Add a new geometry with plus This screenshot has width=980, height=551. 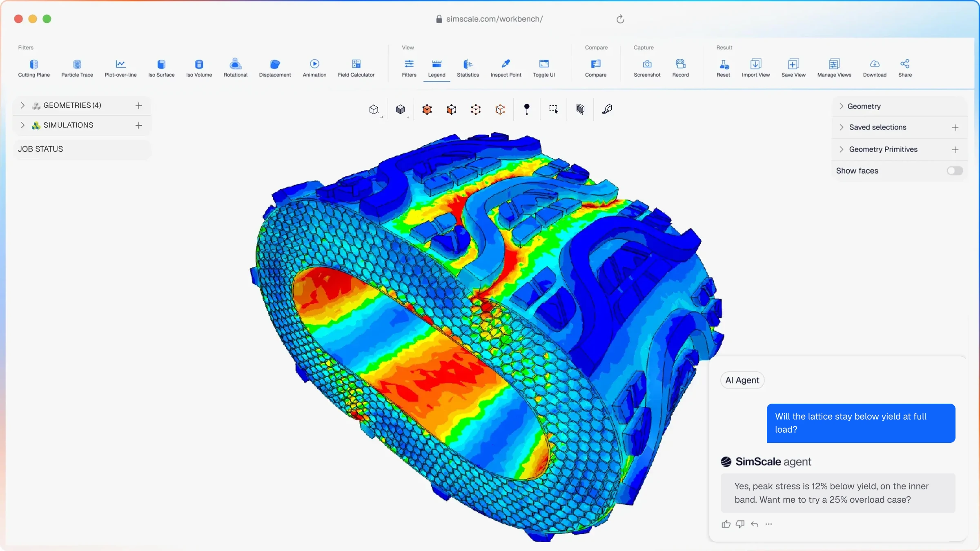[x=139, y=106]
